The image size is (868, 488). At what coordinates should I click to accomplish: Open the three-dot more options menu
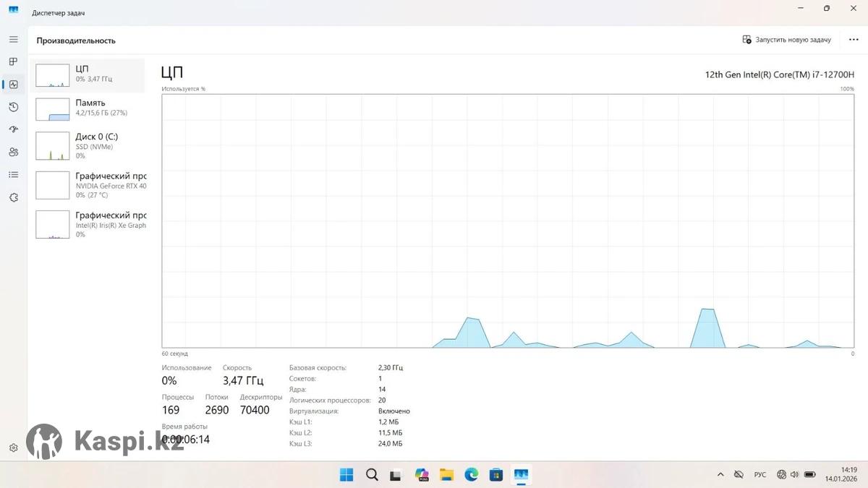pos(854,40)
